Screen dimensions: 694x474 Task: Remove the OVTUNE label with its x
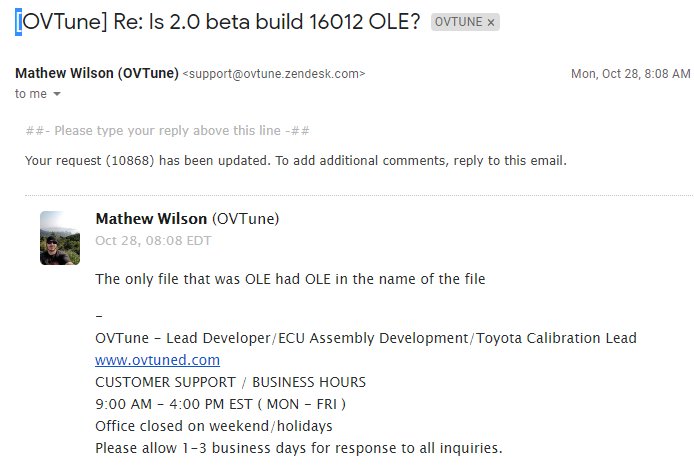491,22
